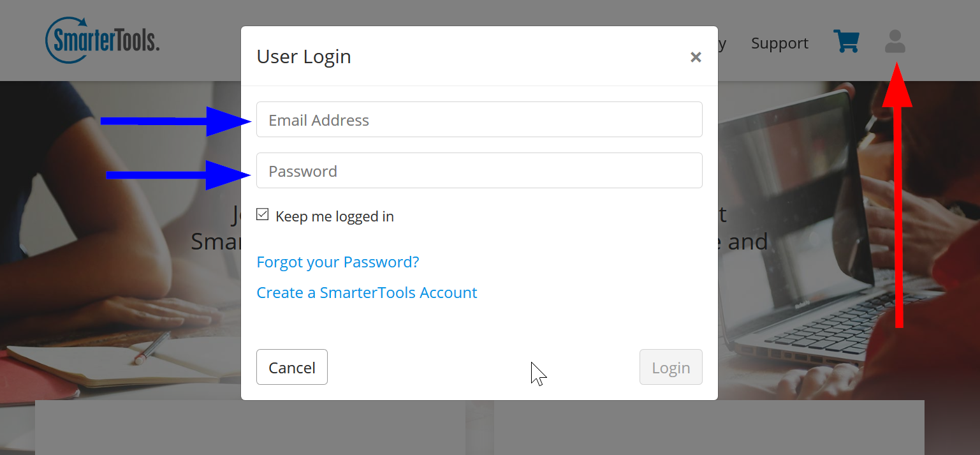Open the shopping cart icon

click(x=846, y=41)
